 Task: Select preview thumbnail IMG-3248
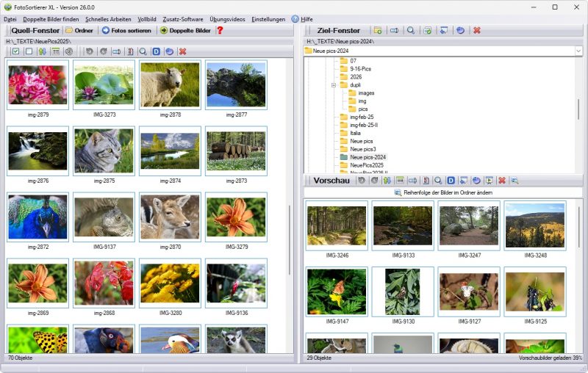pyautogui.click(x=535, y=225)
